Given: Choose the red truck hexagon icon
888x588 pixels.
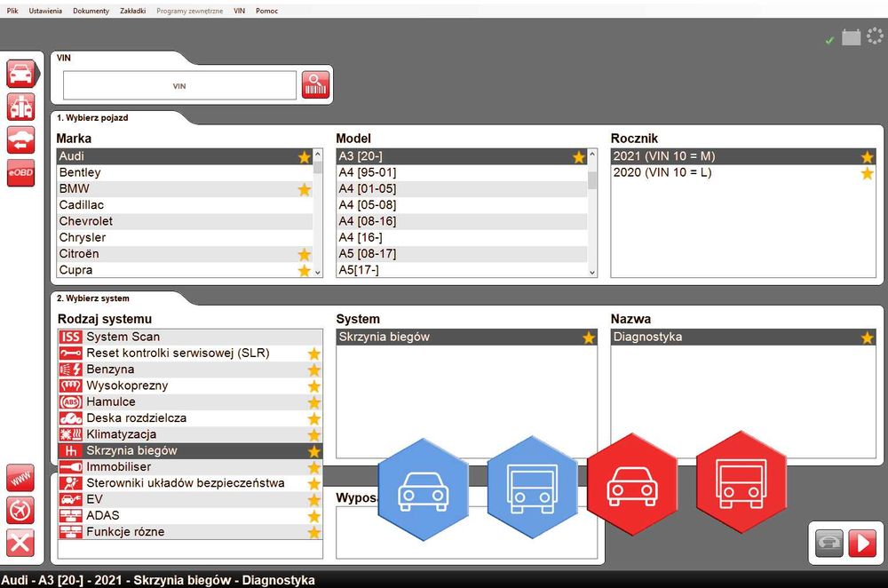Looking at the screenshot, I should click(x=741, y=482).
